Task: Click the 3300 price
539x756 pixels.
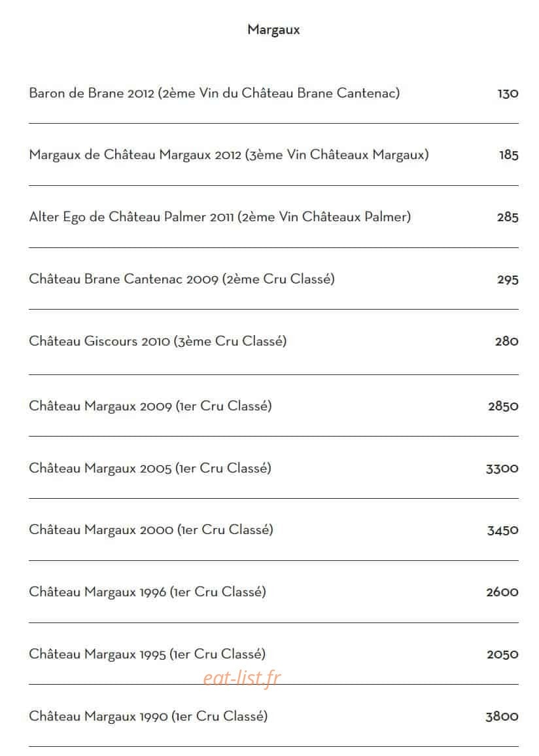Action: [x=502, y=469]
